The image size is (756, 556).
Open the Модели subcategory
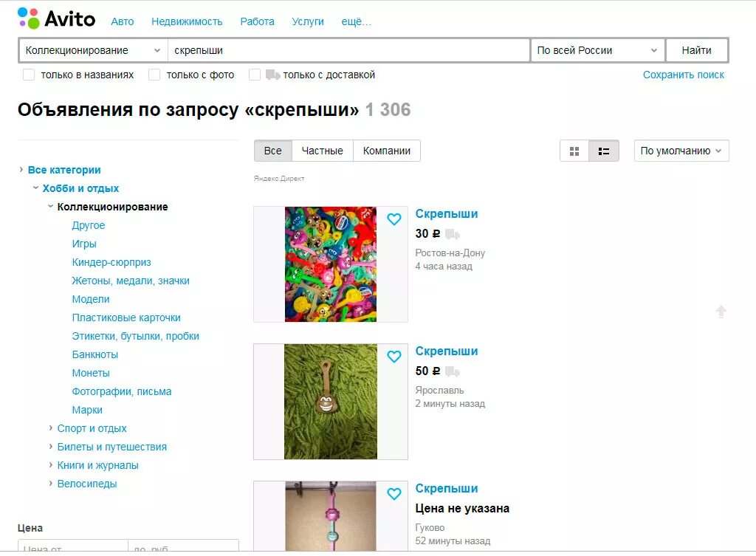(x=91, y=299)
